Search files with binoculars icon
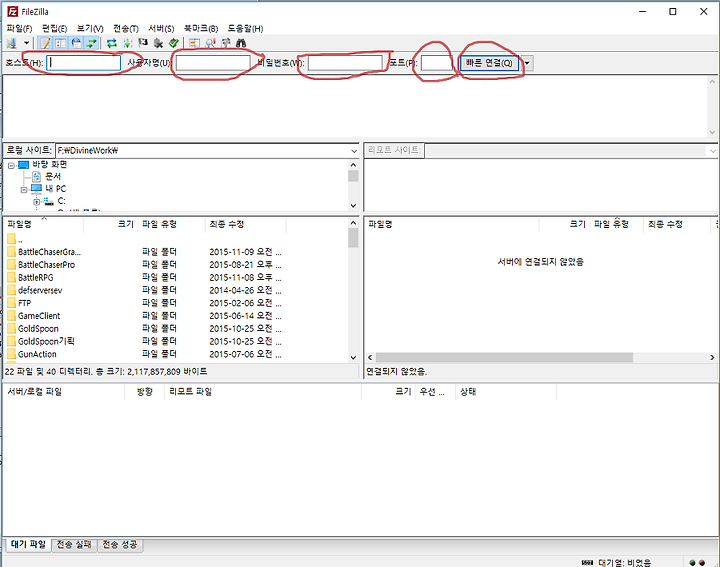This screenshot has height=567, width=720. 241,43
